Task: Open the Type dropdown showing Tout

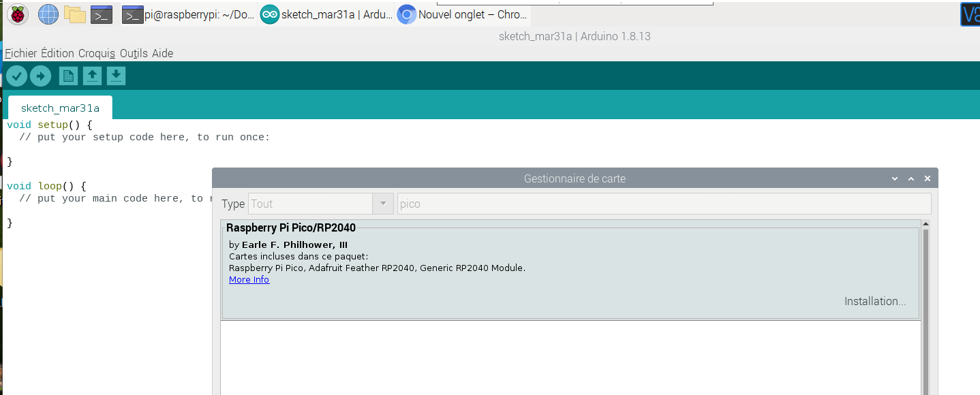Action: tap(322, 204)
